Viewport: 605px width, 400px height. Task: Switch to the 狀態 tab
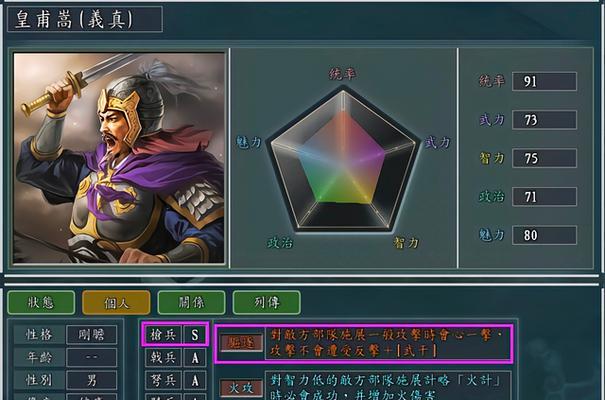point(41,302)
